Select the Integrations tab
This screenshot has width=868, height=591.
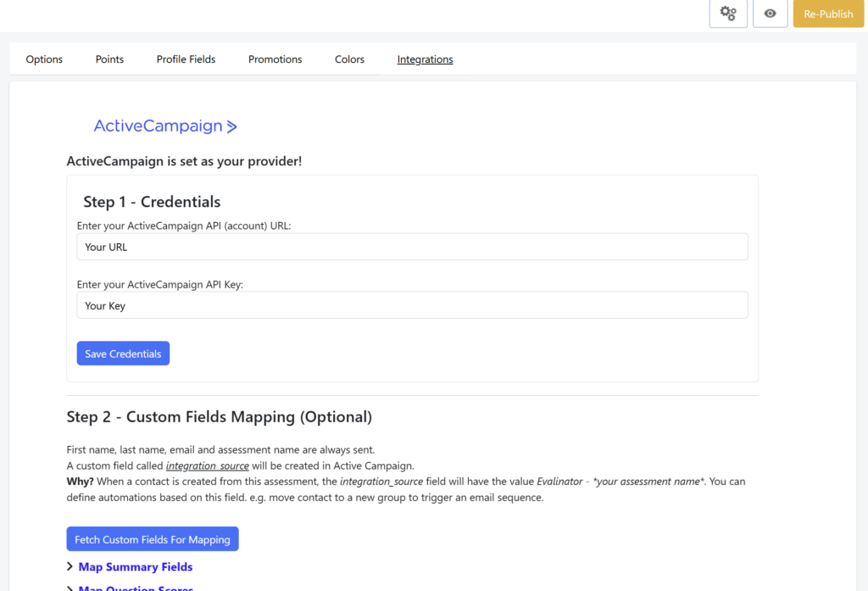(x=426, y=59)
